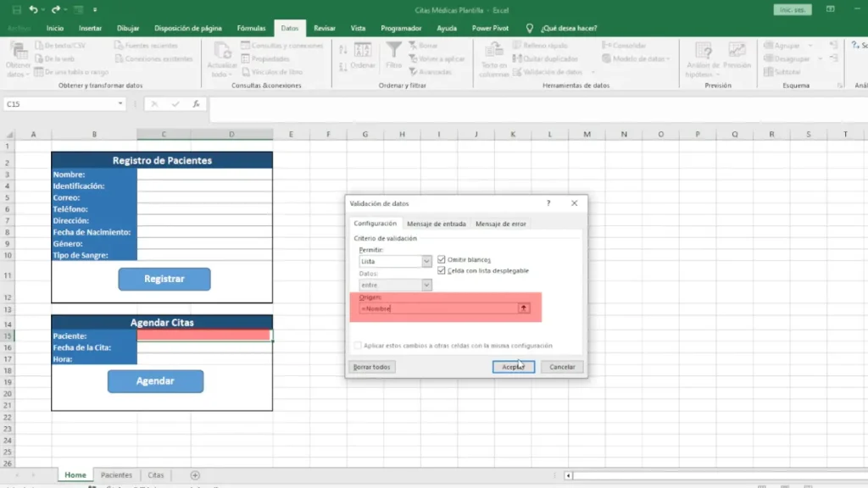868x488 pixels.
Task: Click the Undo arrow in the quick access toolbar
Action: [33, 9]
